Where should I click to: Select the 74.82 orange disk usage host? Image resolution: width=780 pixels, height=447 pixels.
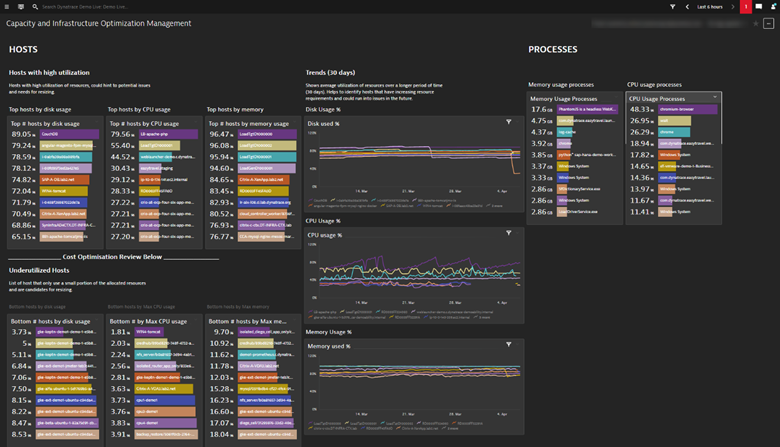pos(64,179)
